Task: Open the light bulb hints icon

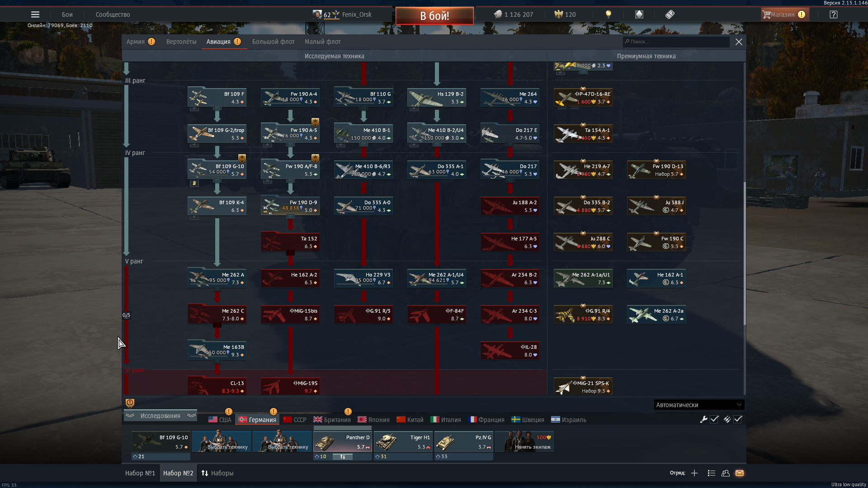Action: (x=609, y=14)
